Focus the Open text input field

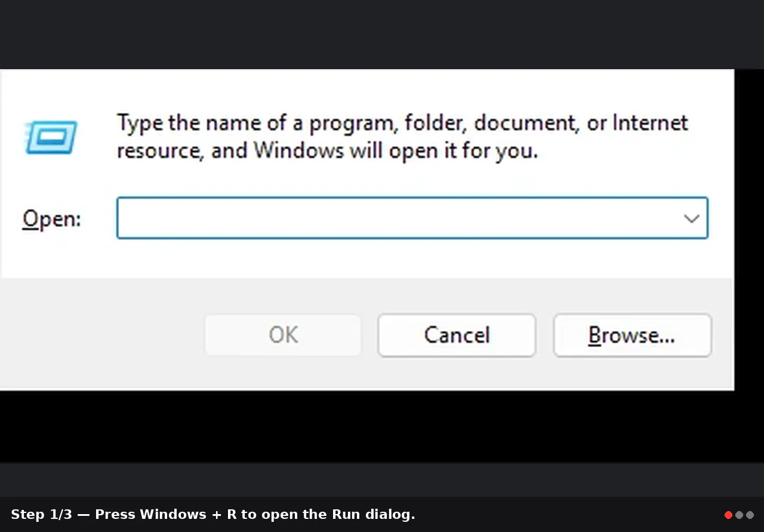[x=412, y=218]
